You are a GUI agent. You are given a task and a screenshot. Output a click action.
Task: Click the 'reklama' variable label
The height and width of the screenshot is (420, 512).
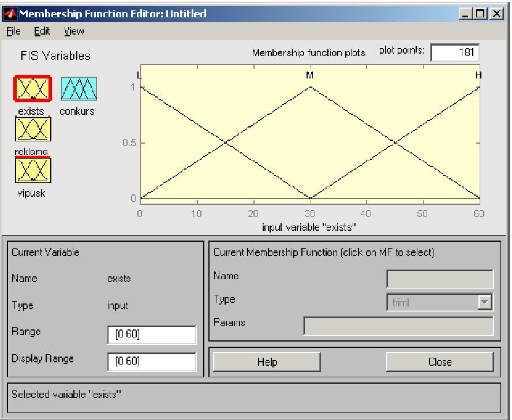31,152
